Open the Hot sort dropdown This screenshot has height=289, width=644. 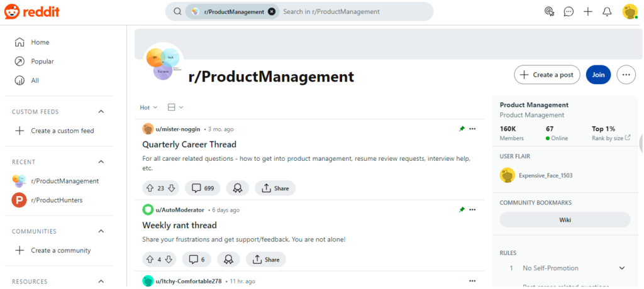point(148,107)
